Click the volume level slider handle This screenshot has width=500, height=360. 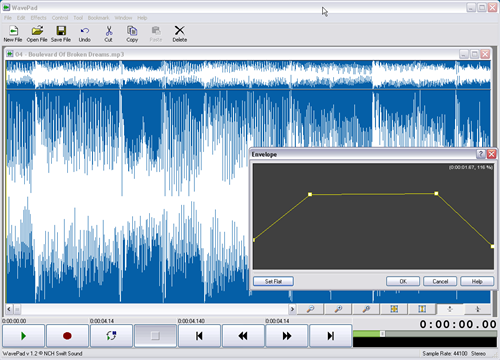383,334
